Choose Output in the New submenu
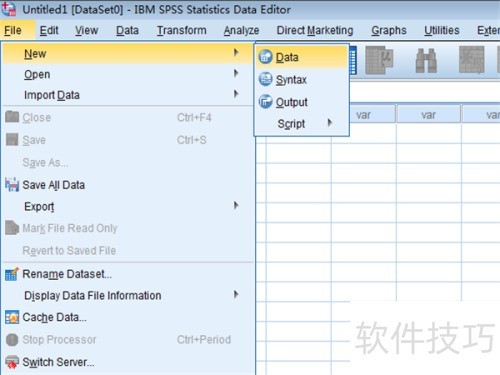Screen dimensions: 500x375 point(302,102)
